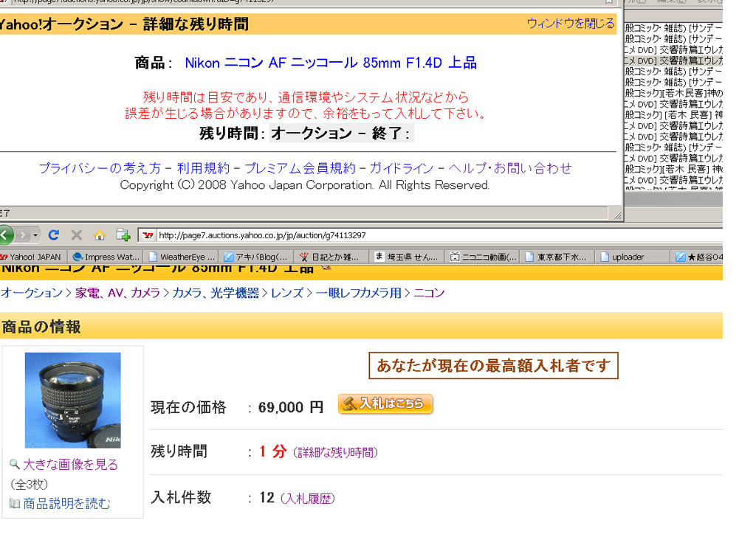Image resolution: width=756 pixels, height=537 pixels.
Task: Reload the auction page
Action: click(x=53, y=235)
